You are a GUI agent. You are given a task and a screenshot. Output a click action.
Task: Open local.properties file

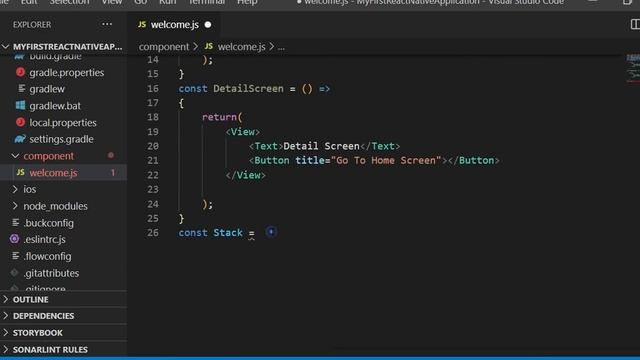[x=63, y=122]
